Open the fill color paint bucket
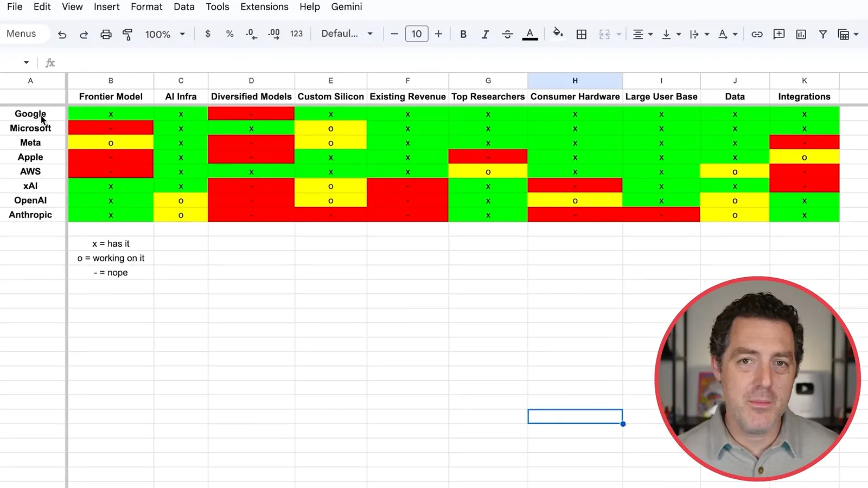Screen dimensions: 868x488 558,34
